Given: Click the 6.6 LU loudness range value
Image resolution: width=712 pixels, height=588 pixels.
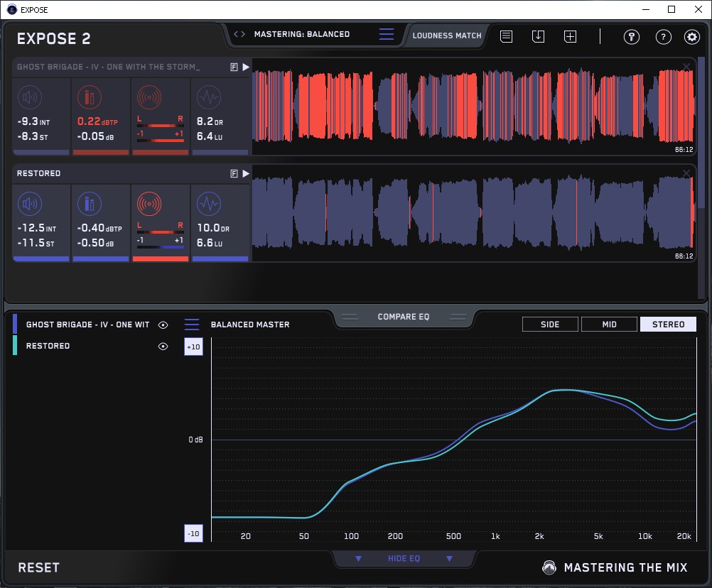Looking at the screenshot, I should pos(210,243).
